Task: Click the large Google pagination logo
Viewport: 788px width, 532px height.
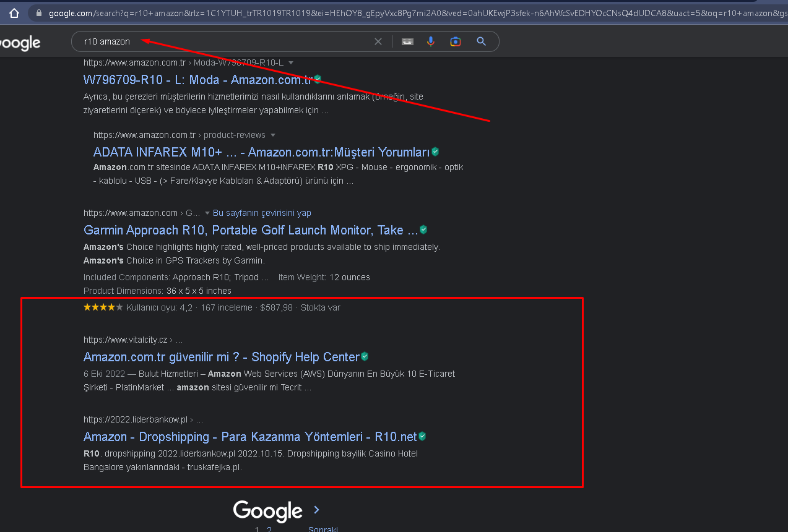Action: 267,511
